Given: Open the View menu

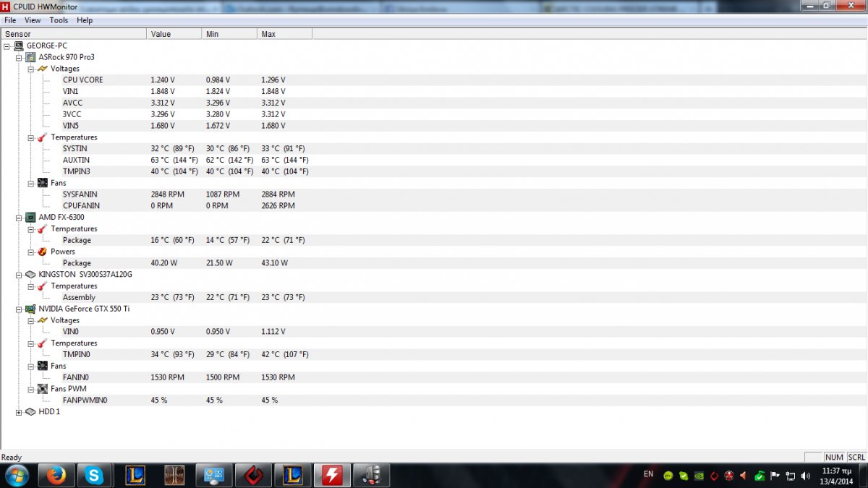Looking at the screenshot, I should click(x=33, y=20).
